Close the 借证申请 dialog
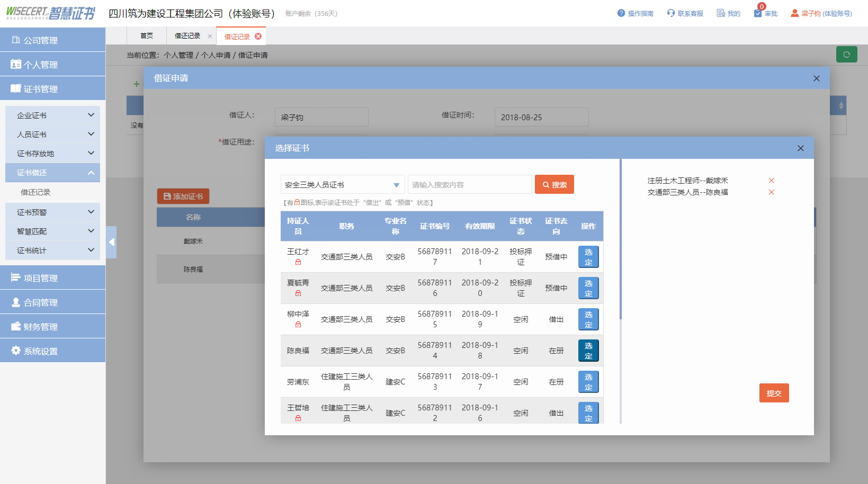This screenshot has height=484, width=868. 817,78
